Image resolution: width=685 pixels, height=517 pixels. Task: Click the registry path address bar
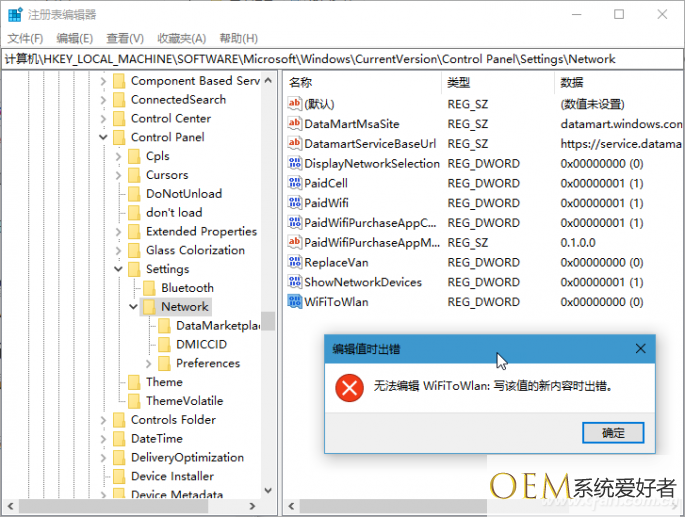(340, 59)
